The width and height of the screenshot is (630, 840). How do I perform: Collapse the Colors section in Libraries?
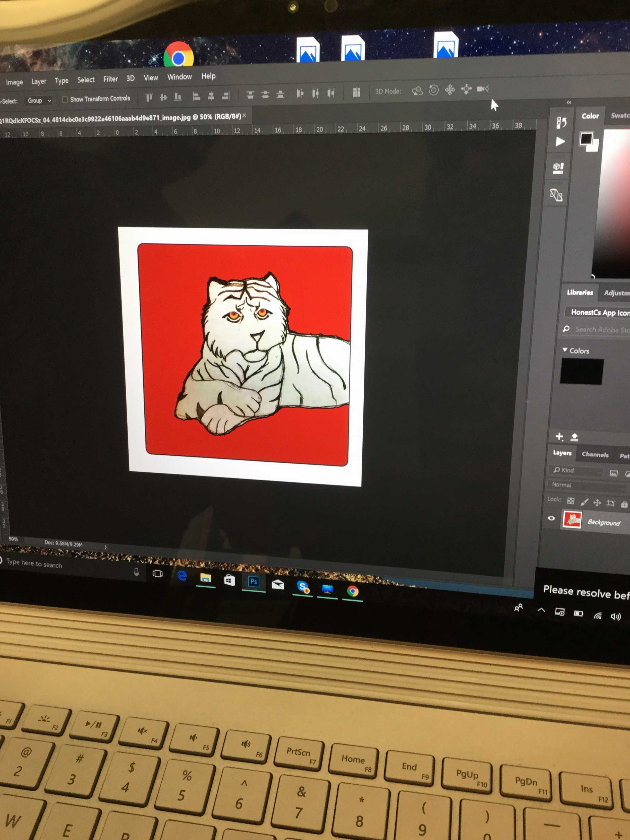click(565, 350)
